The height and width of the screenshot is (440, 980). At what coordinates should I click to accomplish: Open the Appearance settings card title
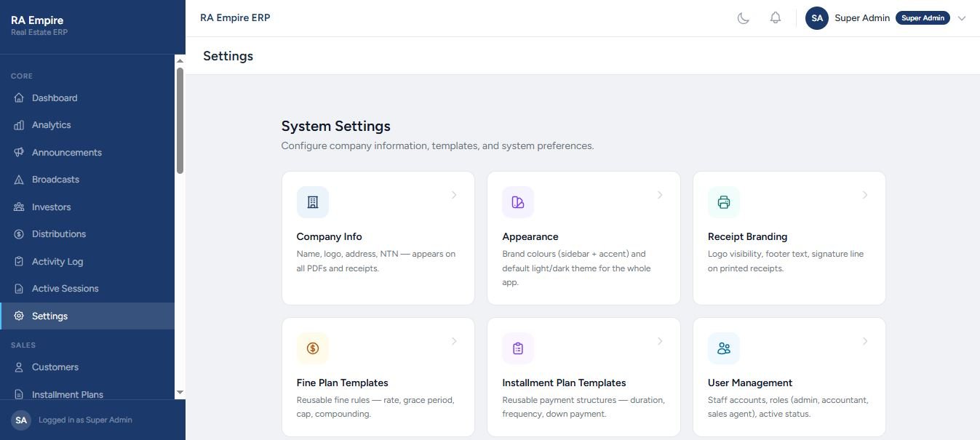pyautogui.click(x=530, y=237)
